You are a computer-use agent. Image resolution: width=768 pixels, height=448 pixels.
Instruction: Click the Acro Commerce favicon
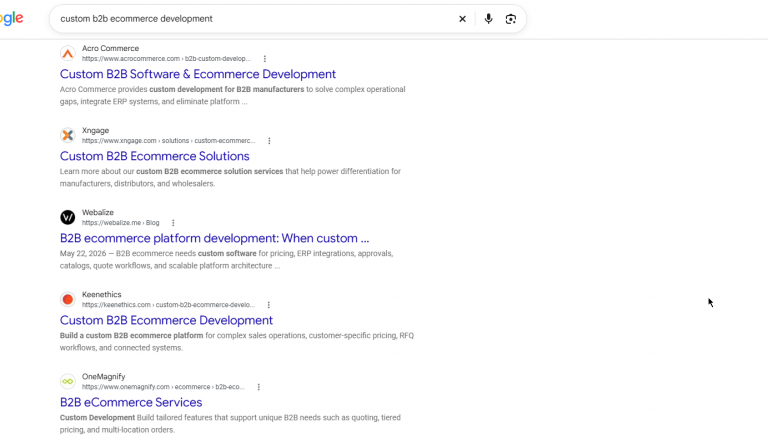(68, 53)
